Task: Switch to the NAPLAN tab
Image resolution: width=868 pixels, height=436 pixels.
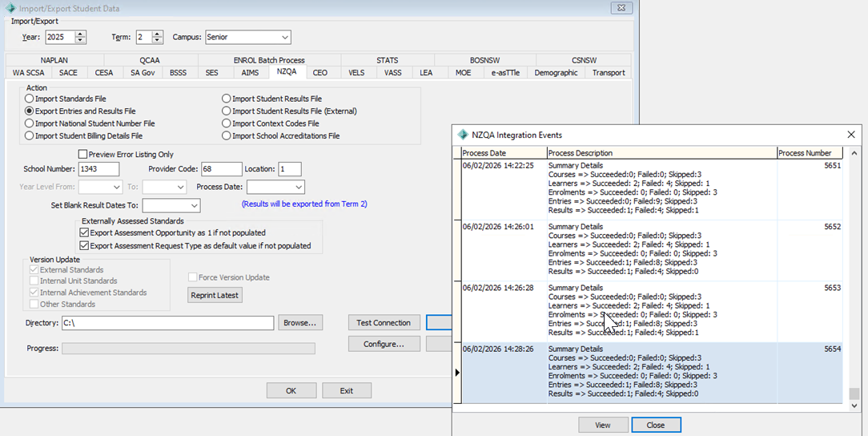Action: point(54,60)
